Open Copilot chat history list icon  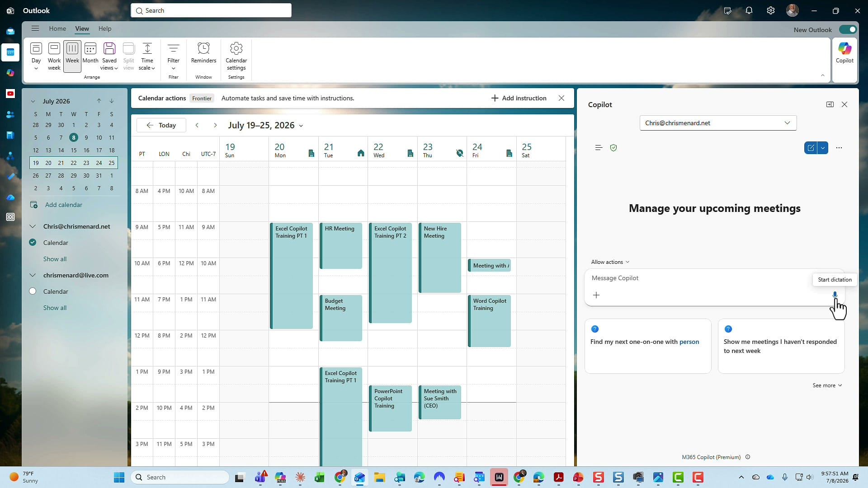(x=599, y=148)
